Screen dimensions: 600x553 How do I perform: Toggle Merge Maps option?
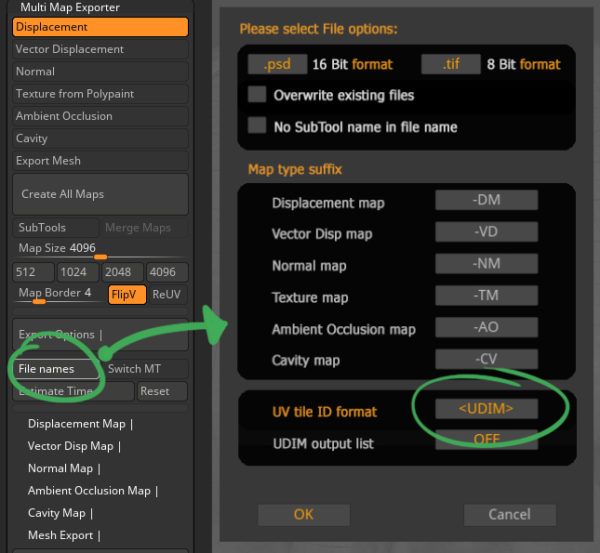(x=145, y=228)
